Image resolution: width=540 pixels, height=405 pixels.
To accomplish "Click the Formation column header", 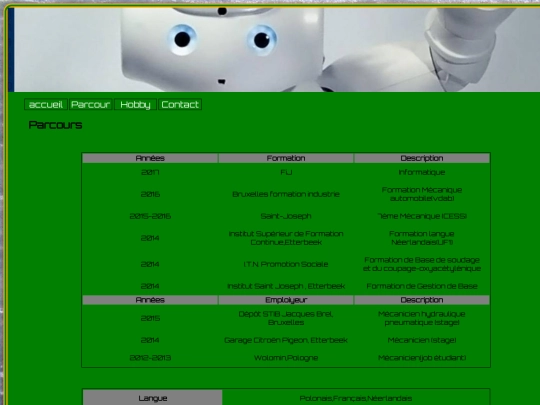I will [286, 158].
